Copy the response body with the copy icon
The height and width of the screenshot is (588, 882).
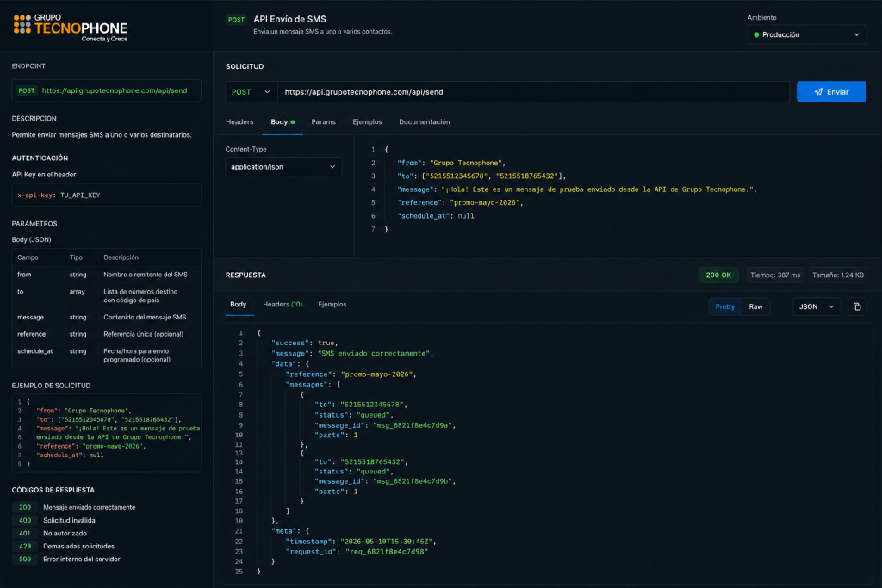[857, 307]
